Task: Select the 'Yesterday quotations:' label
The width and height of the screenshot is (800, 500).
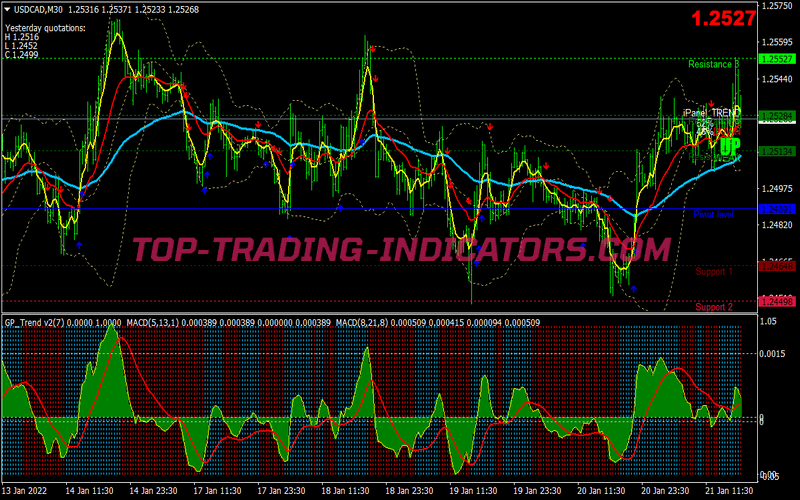Action: 45,28
